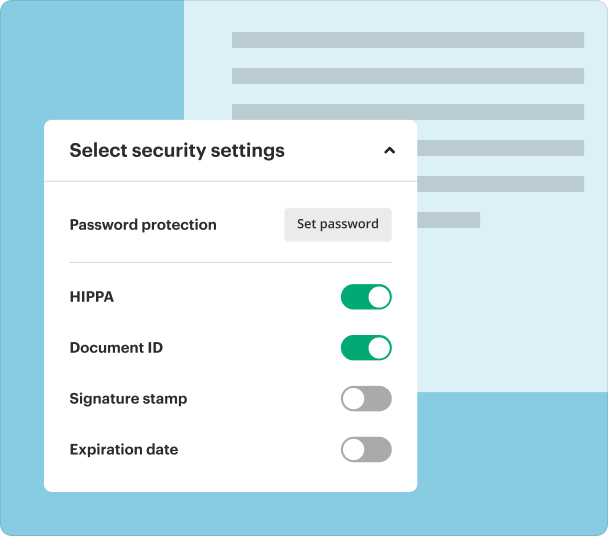Image resolution: width=608 pixels, height=536 pixels.
Task: Select the second placeholder line of the document
Action: click(408, 76)
